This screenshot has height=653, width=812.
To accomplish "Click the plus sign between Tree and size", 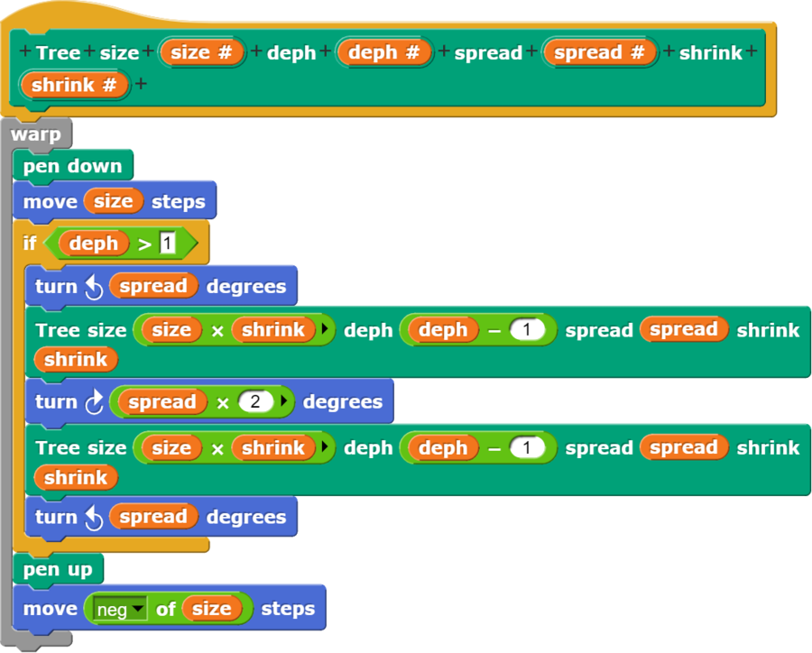I will point(89,52).
